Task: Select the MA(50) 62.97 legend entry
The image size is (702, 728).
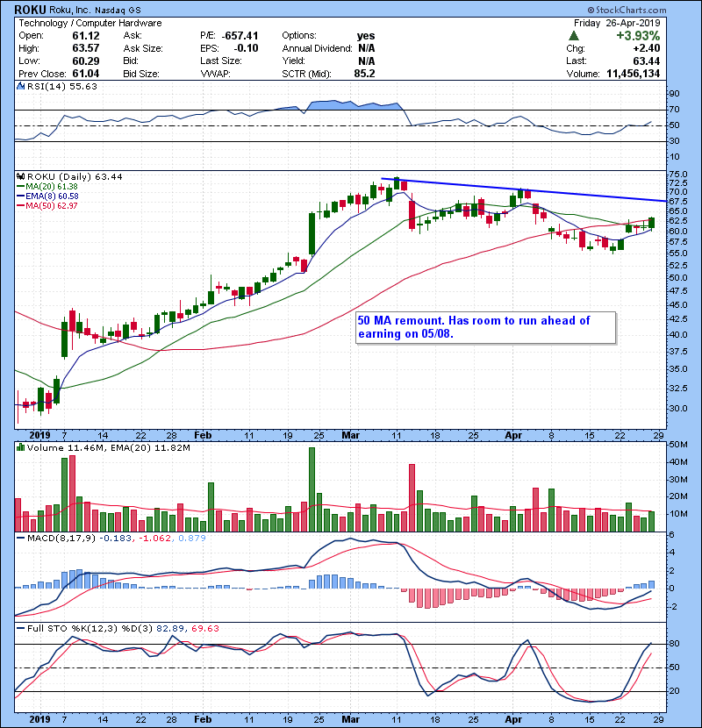Action: point(47,205)
